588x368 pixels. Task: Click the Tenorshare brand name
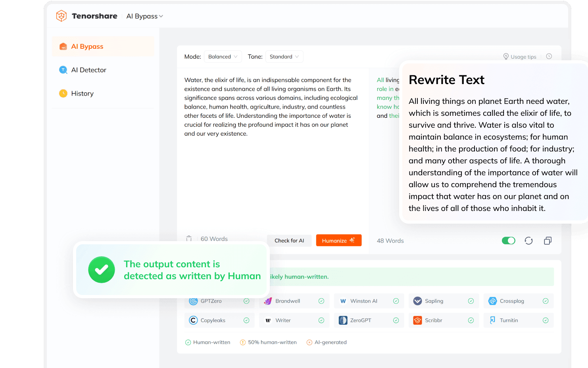(94, 16)
